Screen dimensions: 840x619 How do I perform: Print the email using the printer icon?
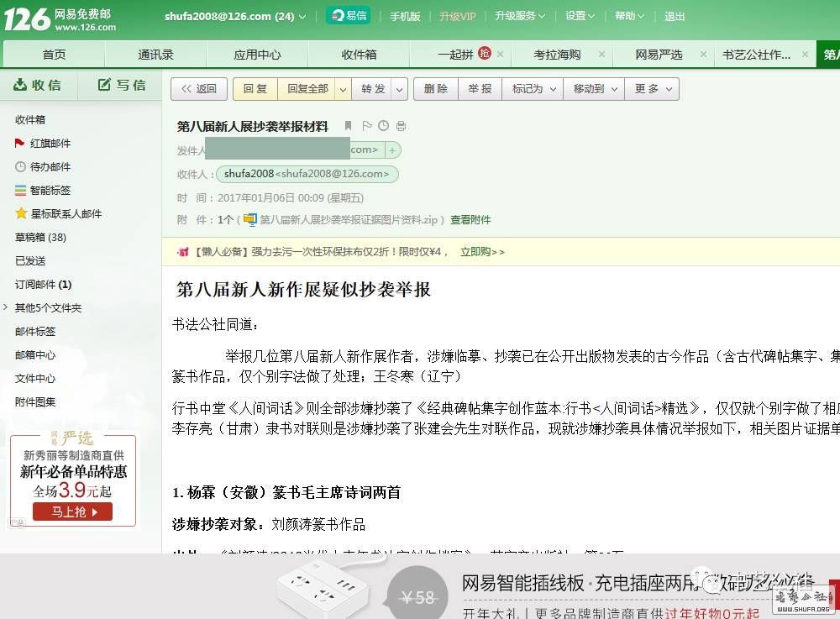[x=401, y=126]
